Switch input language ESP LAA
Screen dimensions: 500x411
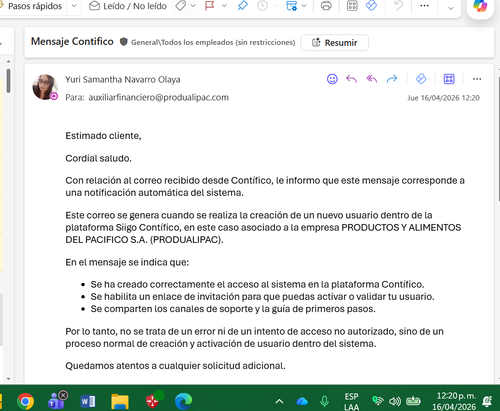[x=352, y=401]
